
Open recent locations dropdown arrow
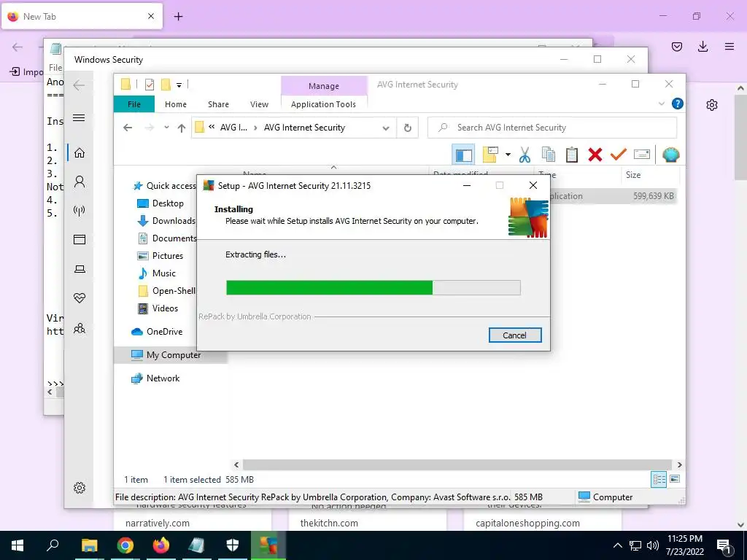[x=166, y=128]
